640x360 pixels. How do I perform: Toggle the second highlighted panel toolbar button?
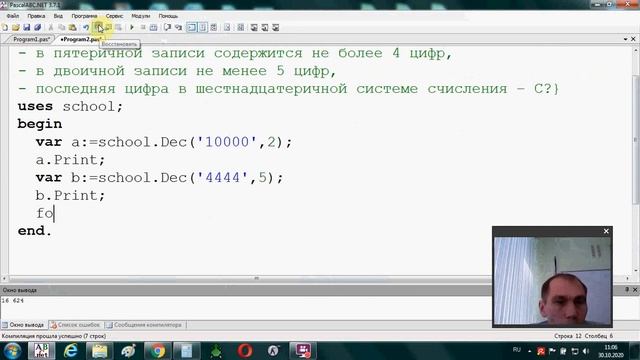tap(202, 27)
